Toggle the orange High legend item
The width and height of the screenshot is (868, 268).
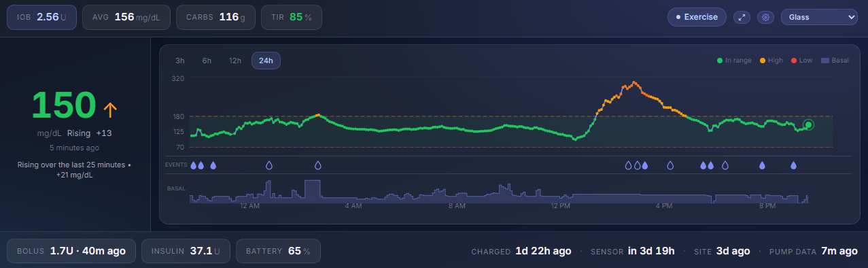click(771, 61)
